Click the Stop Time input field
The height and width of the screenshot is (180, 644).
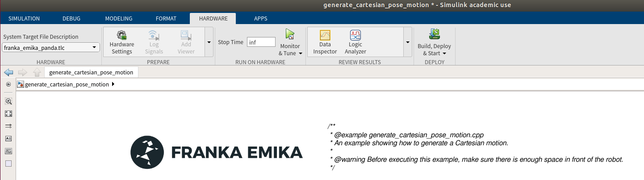click(261, 42)
